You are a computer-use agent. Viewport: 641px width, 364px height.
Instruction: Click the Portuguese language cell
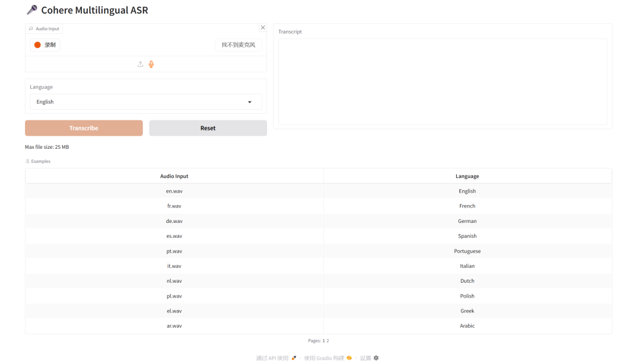(x=467, y=251)
